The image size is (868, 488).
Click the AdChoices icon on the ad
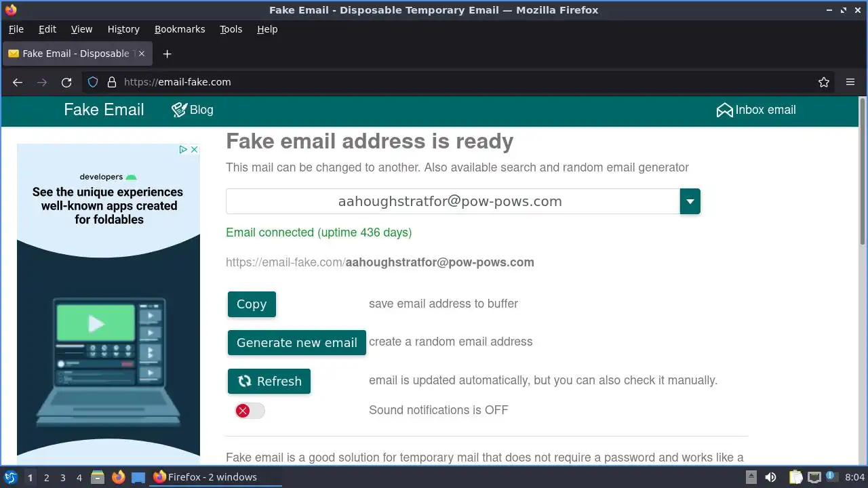[x=183, y=150]
